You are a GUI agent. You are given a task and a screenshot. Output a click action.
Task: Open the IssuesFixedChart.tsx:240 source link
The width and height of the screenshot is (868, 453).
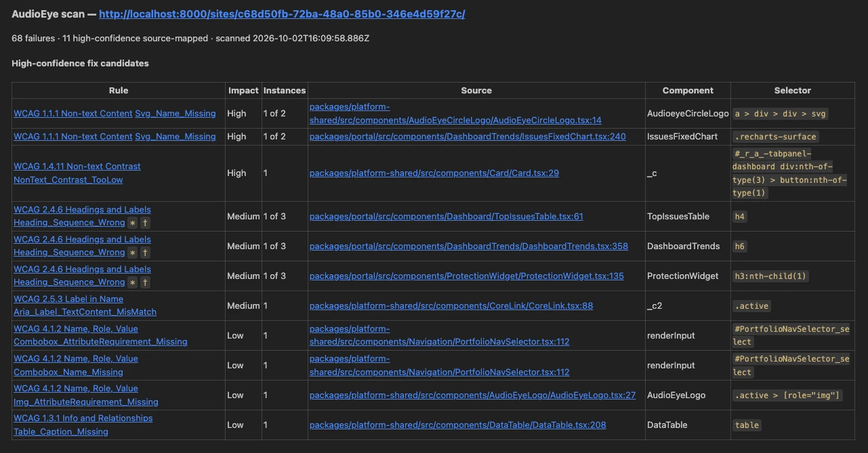click(x=468, y=136)
